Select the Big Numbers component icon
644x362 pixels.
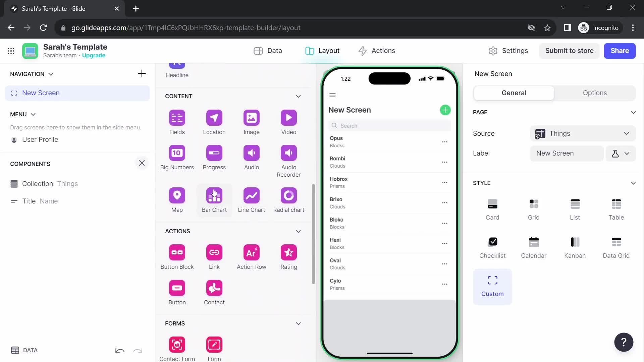tap(176, 153)
